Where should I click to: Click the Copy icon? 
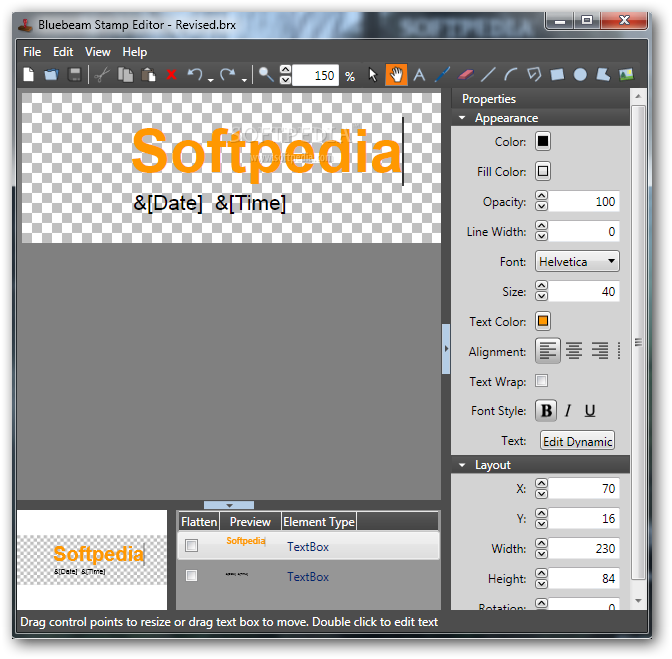125,75
